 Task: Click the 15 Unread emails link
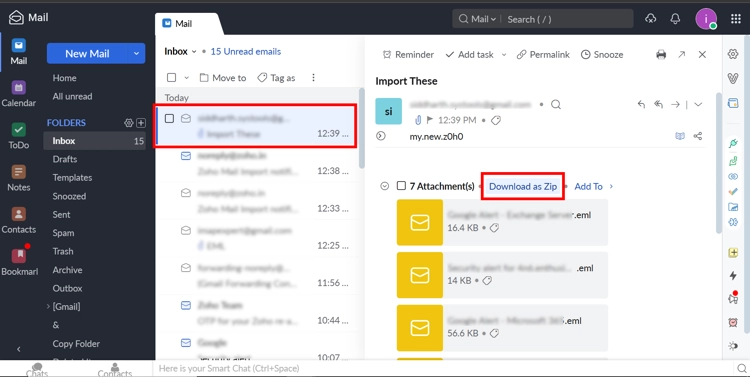246,52
